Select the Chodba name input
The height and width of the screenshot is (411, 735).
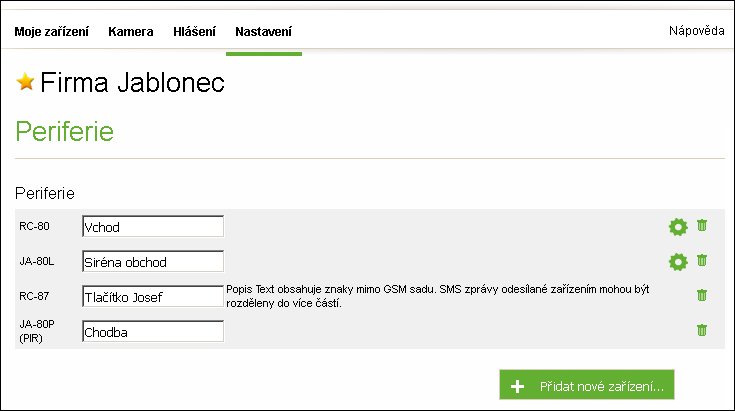pos(153,332)
